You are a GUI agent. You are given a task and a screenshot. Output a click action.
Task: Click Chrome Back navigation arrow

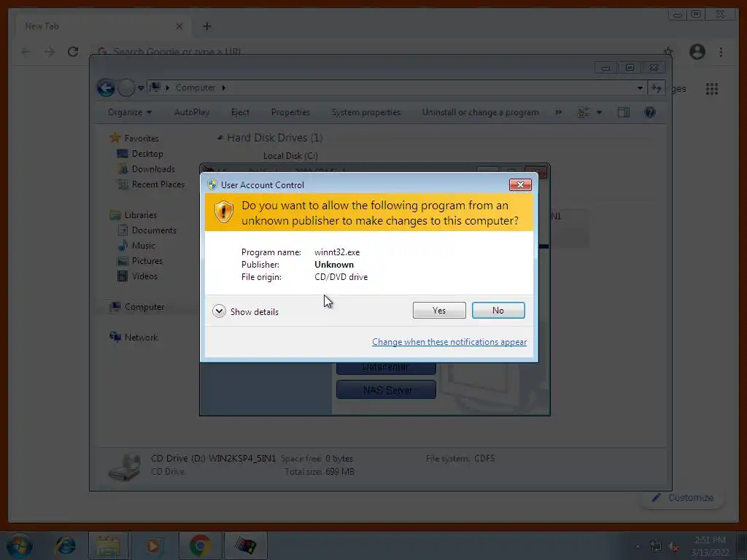coord(26,52)
